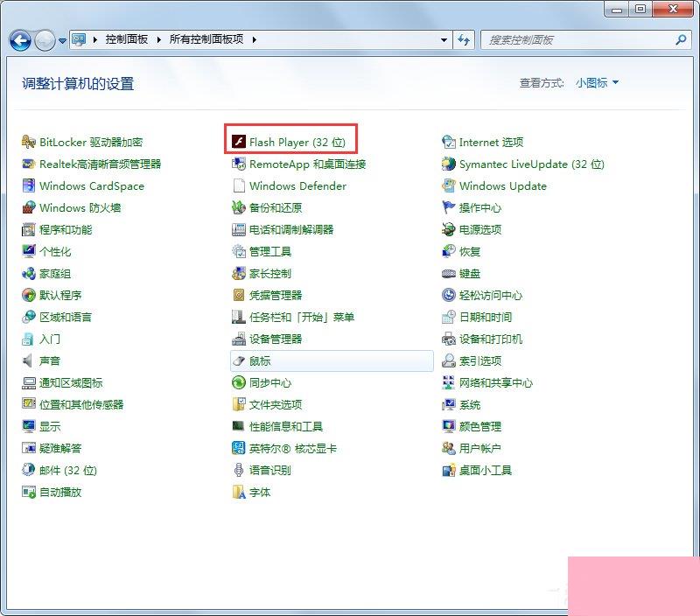Open the Flash Player (32 位) icon
The image size is (700, 616).
coord(239,142)
